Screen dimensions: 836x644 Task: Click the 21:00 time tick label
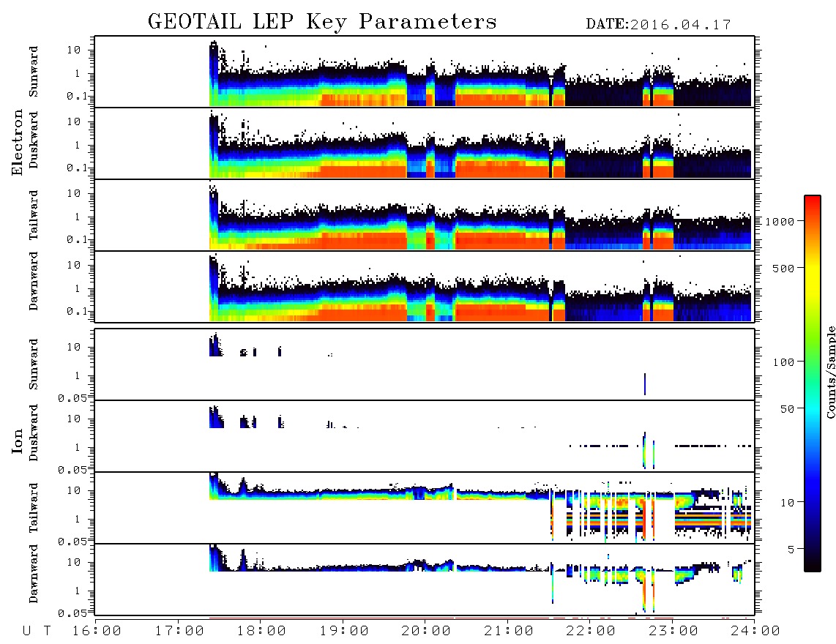coord(509,632)
